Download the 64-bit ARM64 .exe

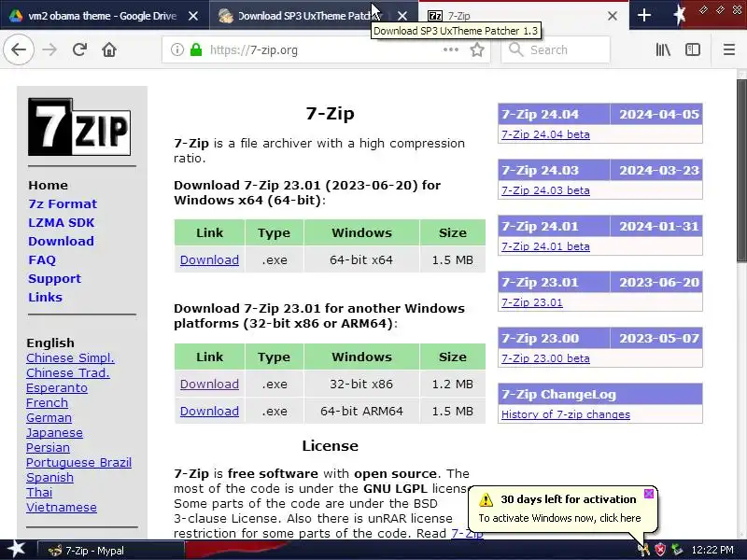pos(209,411)
